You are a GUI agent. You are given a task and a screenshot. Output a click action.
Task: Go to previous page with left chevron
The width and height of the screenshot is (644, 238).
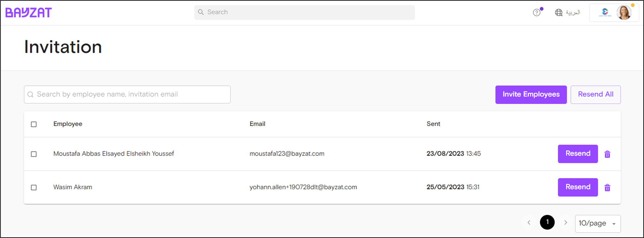[x=529, y=222]
